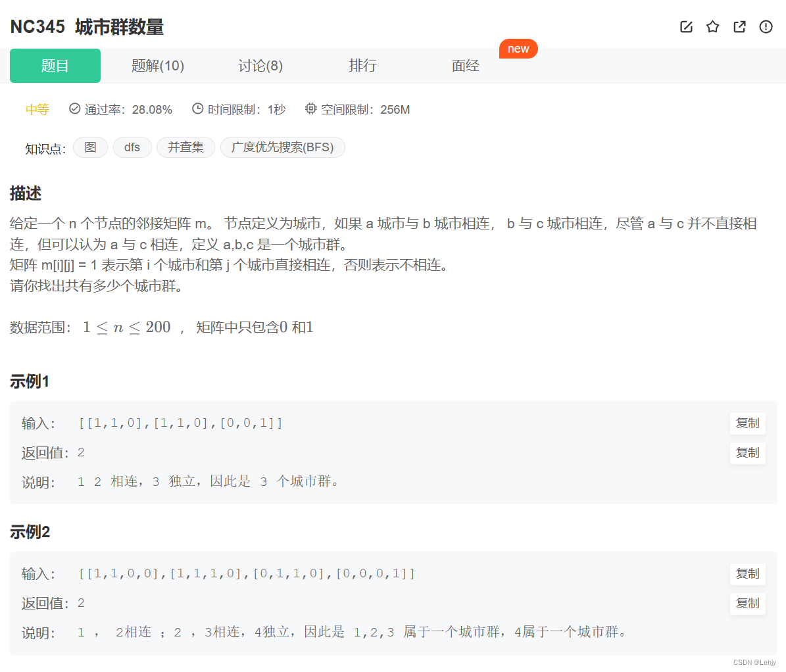The image size is (786, 672).
Task: Click the NC345 城市群数量 title
Action: (x=87, y=27)
